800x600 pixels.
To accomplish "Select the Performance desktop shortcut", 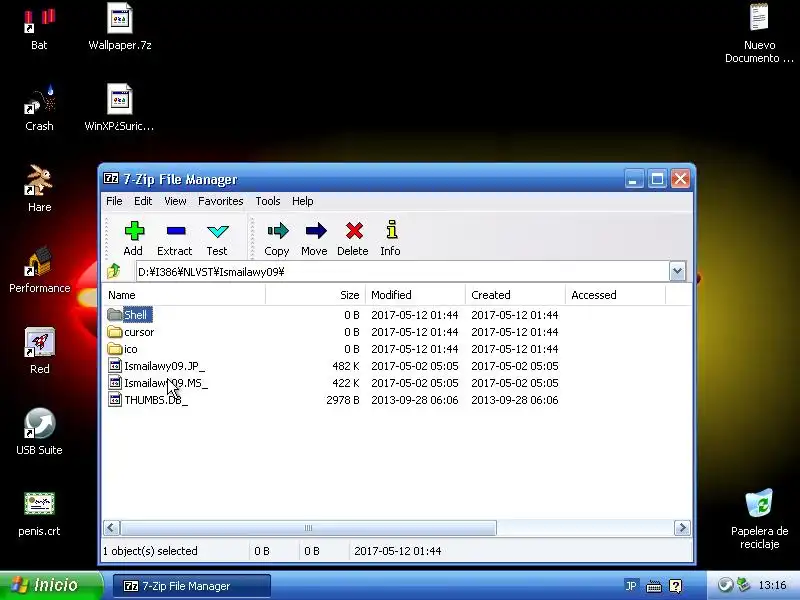I will [39, 270].
